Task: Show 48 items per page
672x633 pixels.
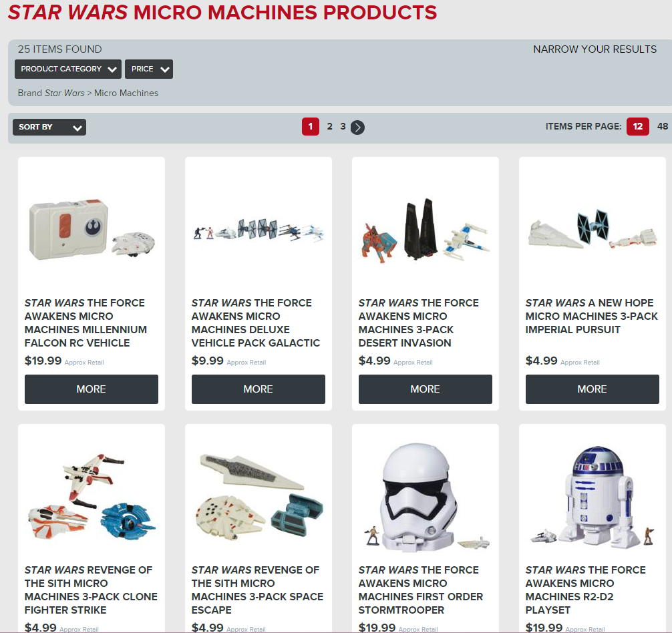Action: (663, 126)
